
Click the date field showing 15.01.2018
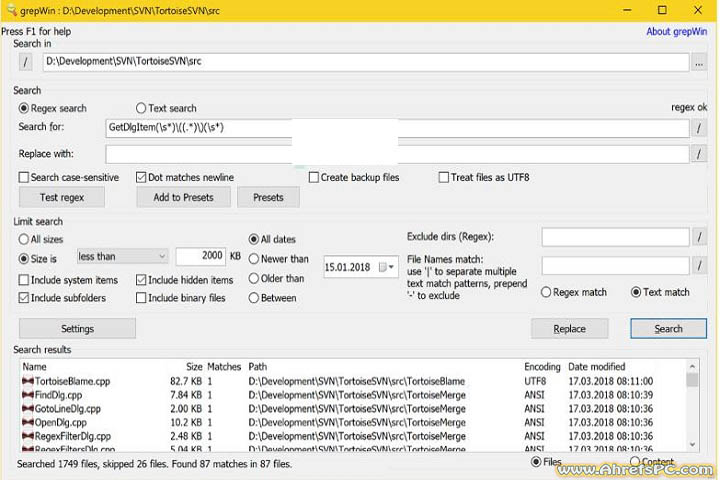coord(361,267)
